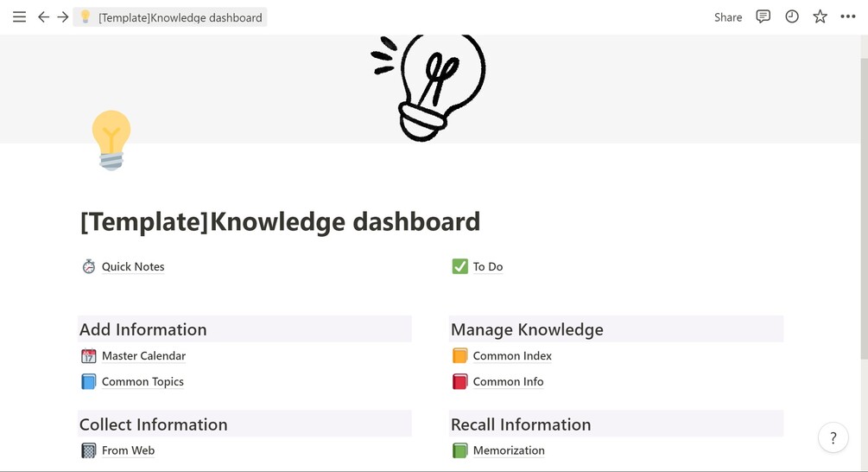Favorite this page with the star
The height and width of the screenshot is (472, 868).
coord(820,17)
